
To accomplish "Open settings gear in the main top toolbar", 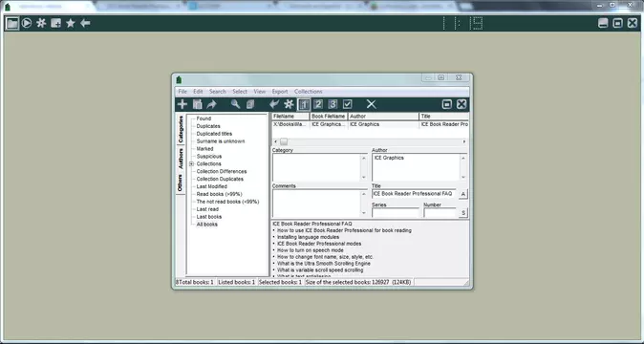I will click(x=41, y=23).
